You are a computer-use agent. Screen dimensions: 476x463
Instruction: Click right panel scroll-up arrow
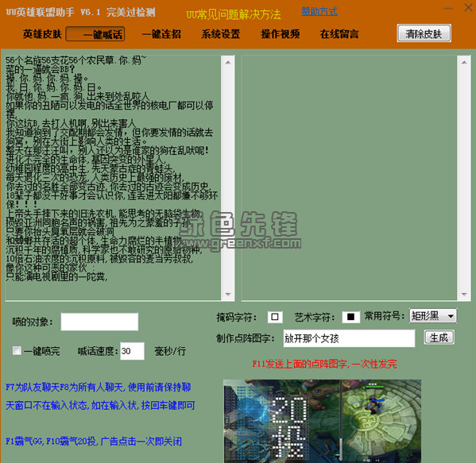pos(464,62)
